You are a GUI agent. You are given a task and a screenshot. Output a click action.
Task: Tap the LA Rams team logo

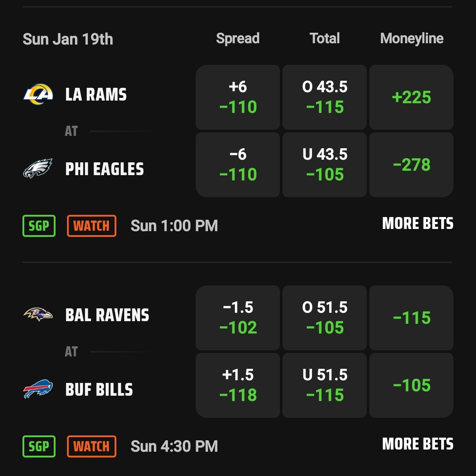coord(38,94)
